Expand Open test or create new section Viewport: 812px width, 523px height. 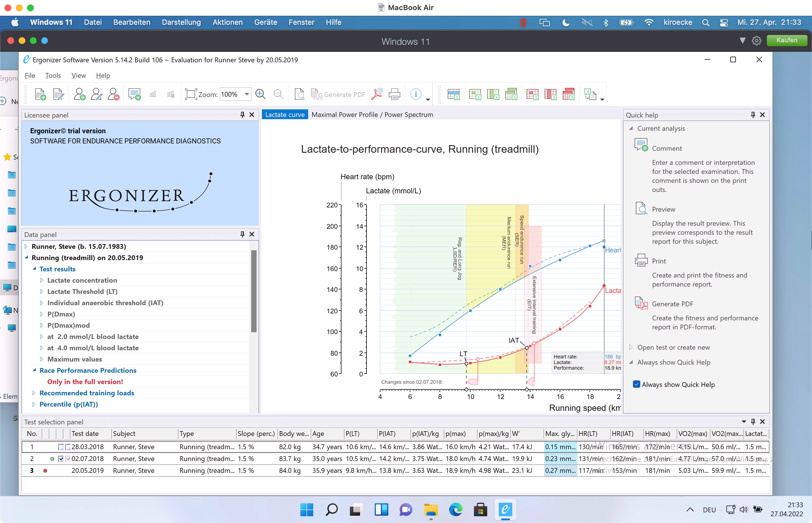coord(631,347)
